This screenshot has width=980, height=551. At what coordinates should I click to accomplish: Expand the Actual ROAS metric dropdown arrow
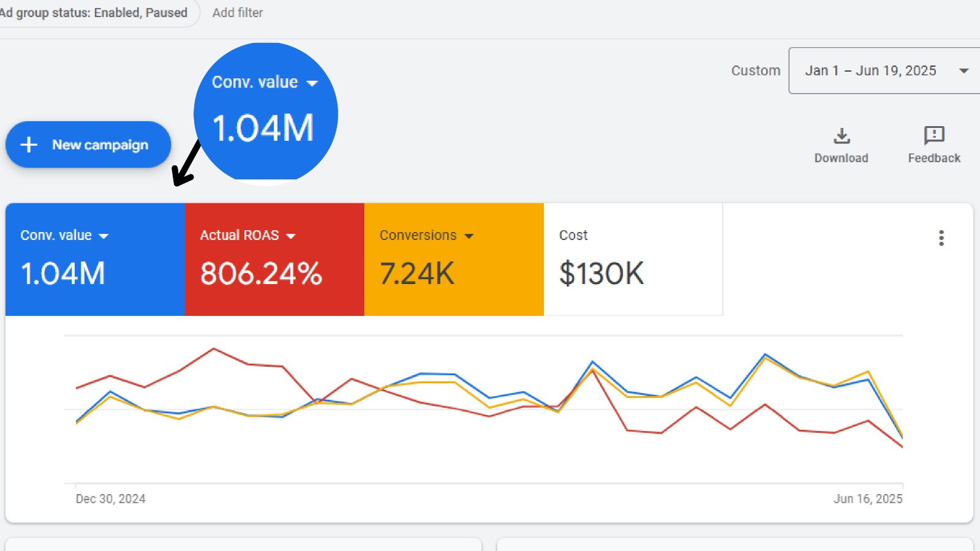[291, 236]
